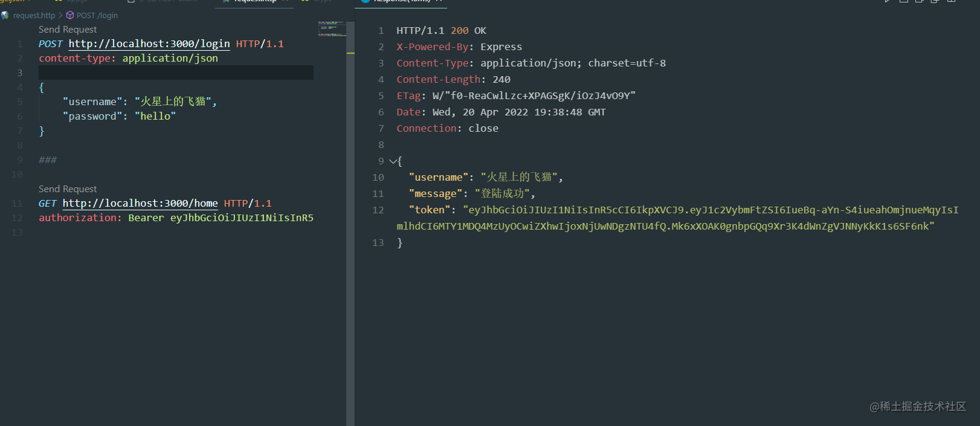Click the authorization: Bearer header line

(176, 218)
